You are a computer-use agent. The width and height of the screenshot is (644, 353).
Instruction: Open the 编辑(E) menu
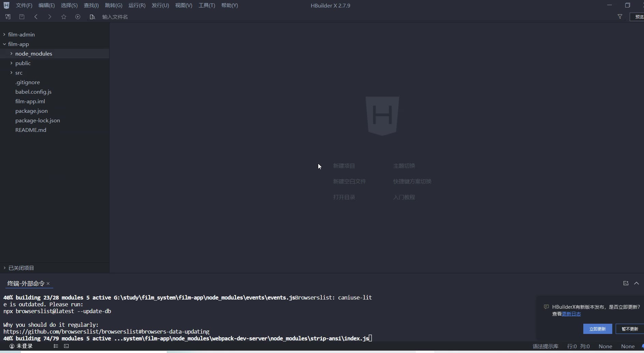(x=46, y=5)
